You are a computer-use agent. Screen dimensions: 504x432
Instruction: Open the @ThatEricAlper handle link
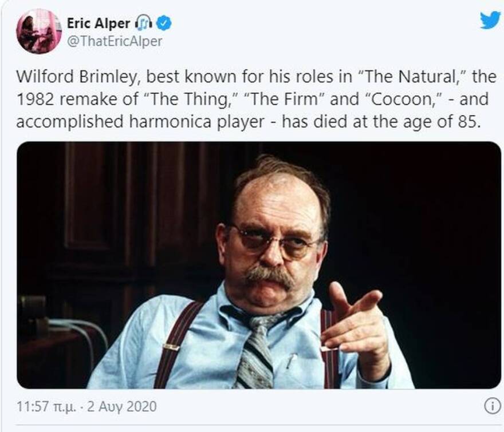[115, 41]
